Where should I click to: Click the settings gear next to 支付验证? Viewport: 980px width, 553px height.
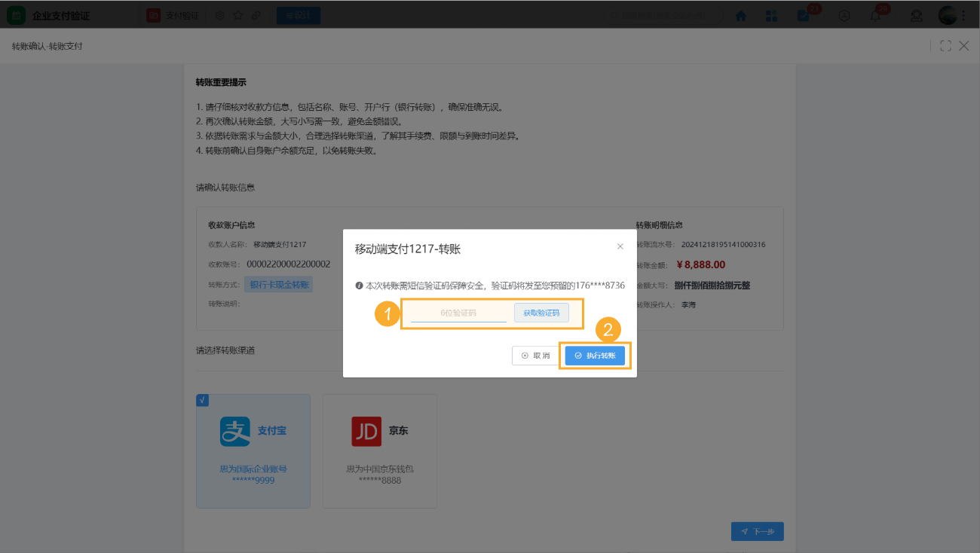point(219,15)
